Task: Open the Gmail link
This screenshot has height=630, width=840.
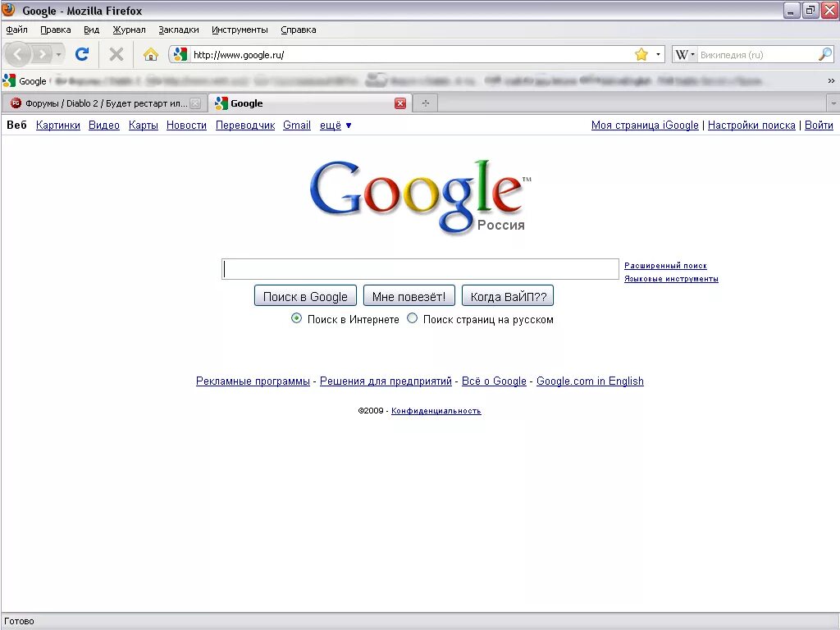Action: (x=297, y=125)
